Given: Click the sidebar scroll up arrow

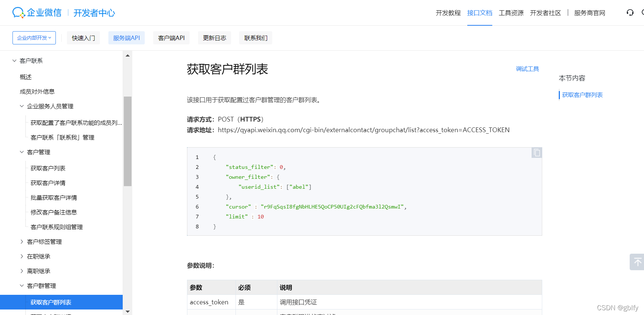Looking at the screenshot, I should pyautogui.click(x=127, y=56).
